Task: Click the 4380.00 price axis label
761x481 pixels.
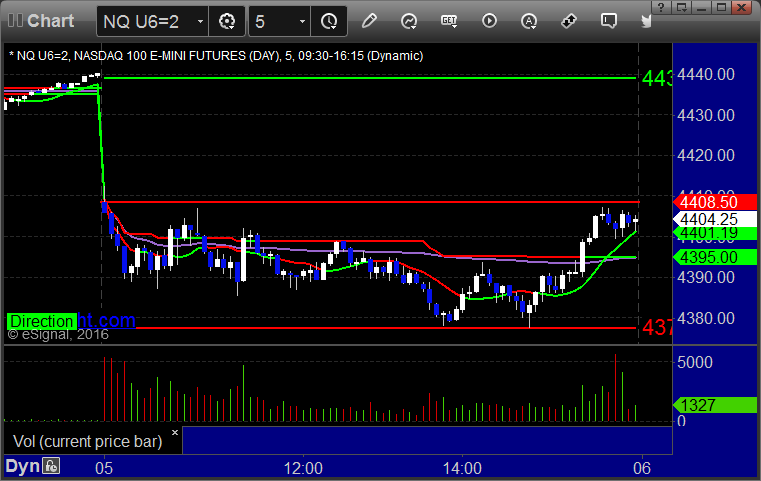Action: [706, 318]
